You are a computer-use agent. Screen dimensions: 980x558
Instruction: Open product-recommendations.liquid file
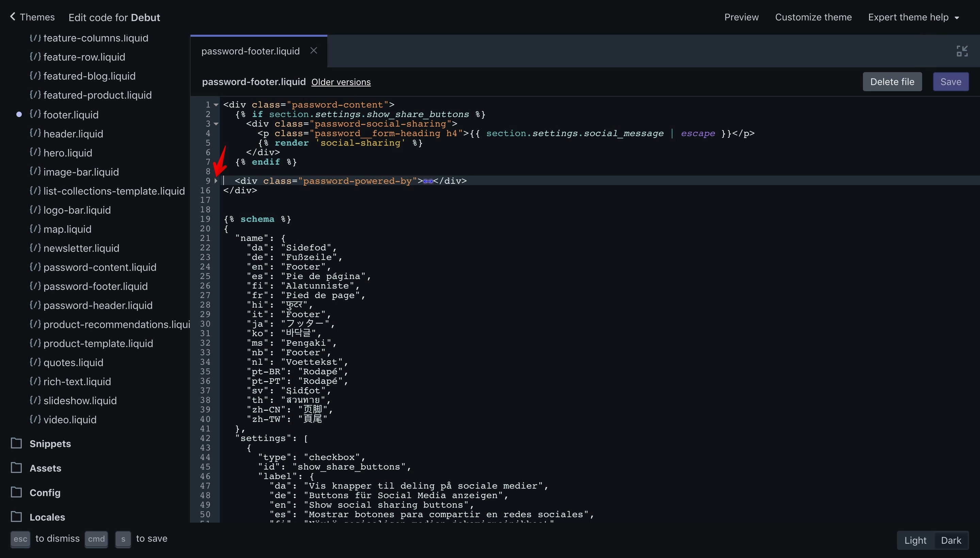point(116,325)
